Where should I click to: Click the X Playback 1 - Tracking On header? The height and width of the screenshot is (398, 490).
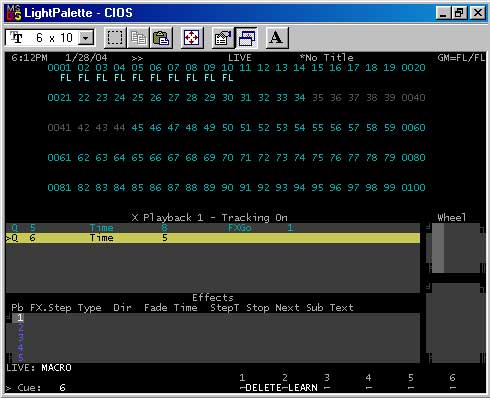pyautogui.click(x=209, y=218)
